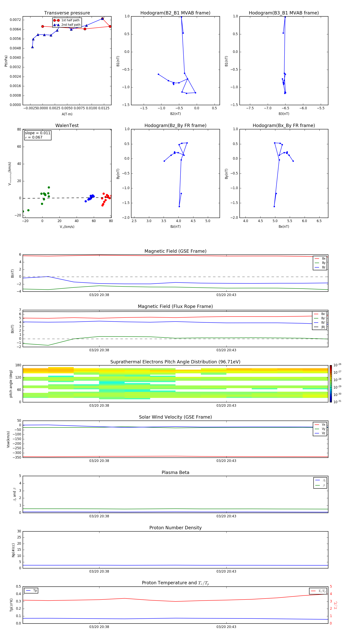
Task: Click the "pitch angle (deg)" axis label
Action: [x=11, y=384]
